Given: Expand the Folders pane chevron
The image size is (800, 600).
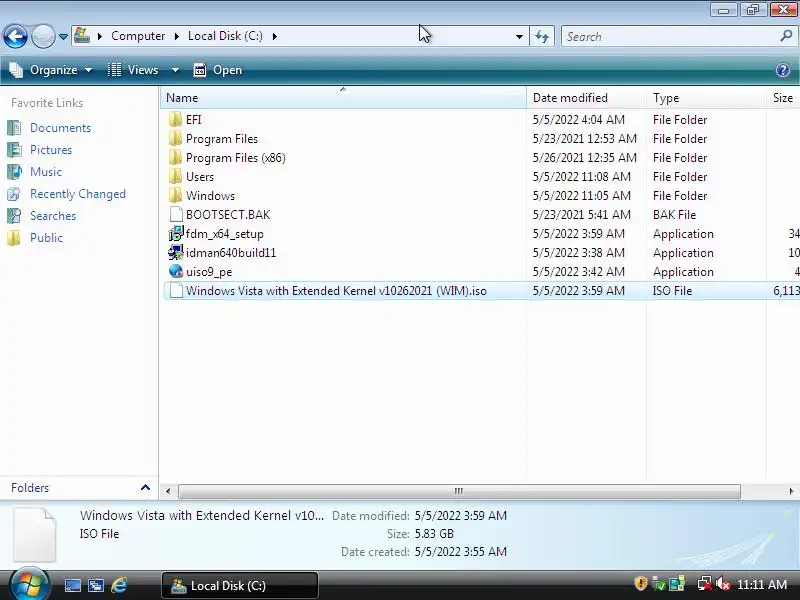Looking at the screenshot, I should click(x=145, y=488).
